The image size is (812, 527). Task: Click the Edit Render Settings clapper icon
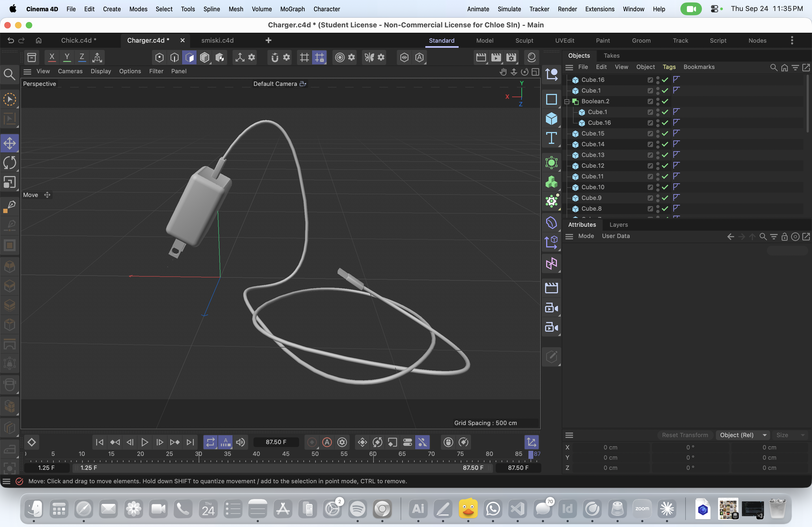(511, 57)
